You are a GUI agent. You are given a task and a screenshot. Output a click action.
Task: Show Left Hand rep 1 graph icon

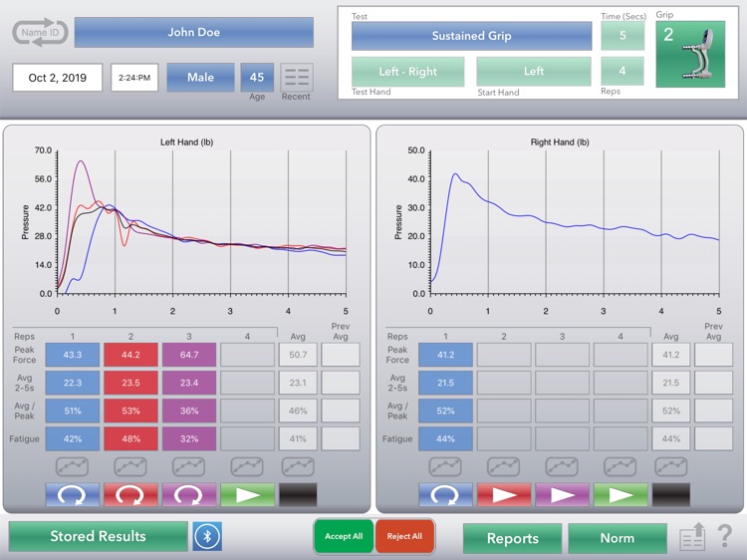[73, 466]
